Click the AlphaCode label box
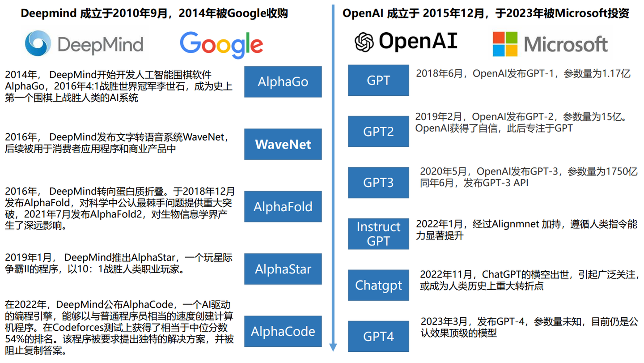 coord(283,331)
